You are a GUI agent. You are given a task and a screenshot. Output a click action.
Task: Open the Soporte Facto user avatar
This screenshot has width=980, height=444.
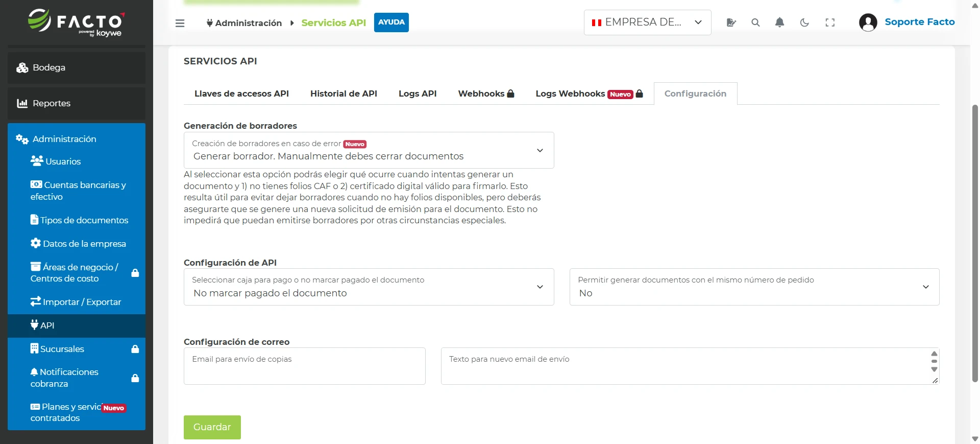[868, 22]
